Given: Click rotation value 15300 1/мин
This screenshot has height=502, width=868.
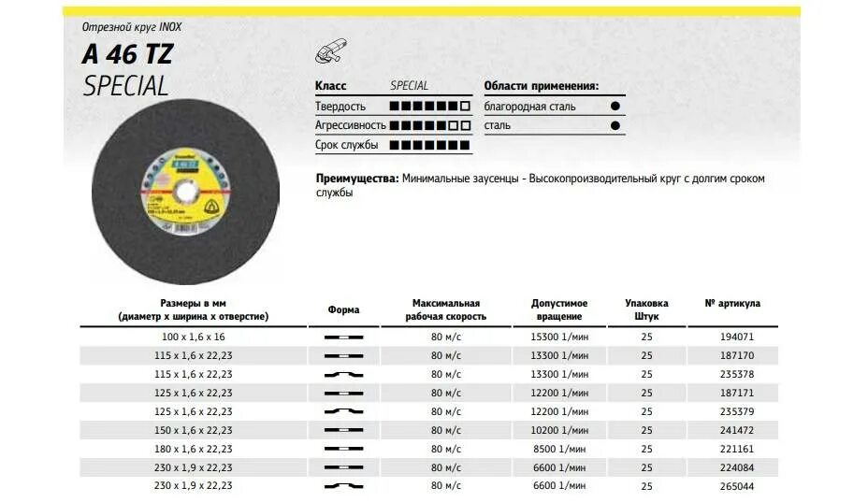Looking at the screenshot, I should pyautogui.click(x=559, y=337).
